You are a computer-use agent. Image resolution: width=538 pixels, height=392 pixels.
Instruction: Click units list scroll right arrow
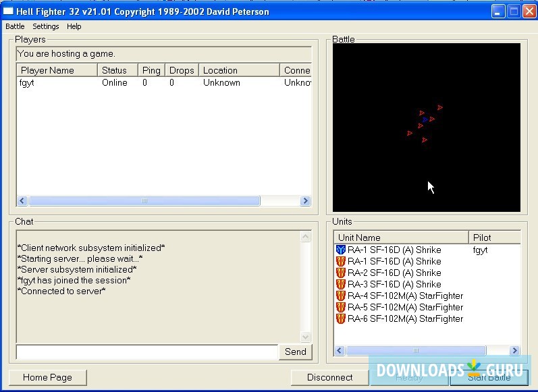(x=514, y=350)
